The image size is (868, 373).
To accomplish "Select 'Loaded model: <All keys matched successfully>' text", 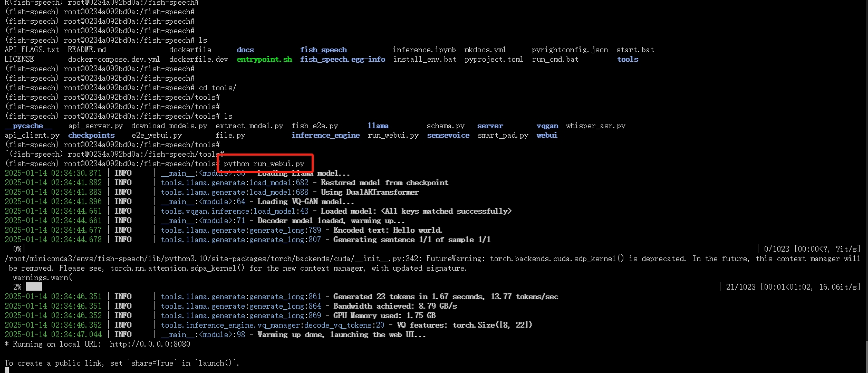I will tap(416, 211).
